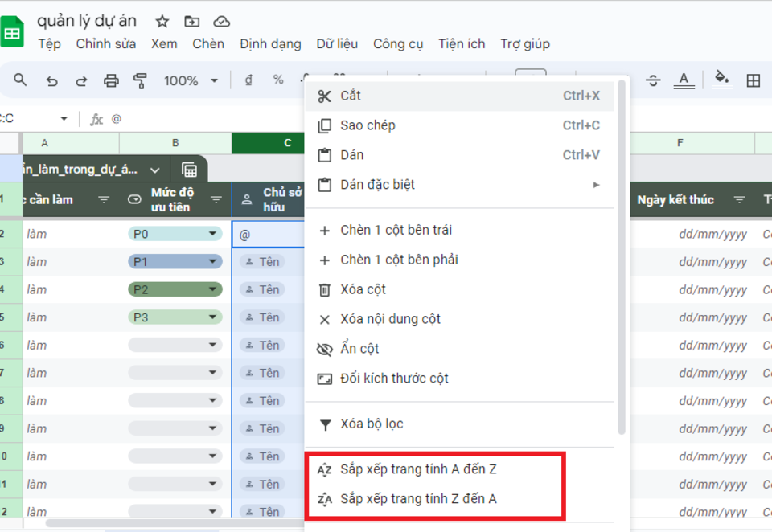Open the borders grid tool
The image size is (772, 532).
753,80
